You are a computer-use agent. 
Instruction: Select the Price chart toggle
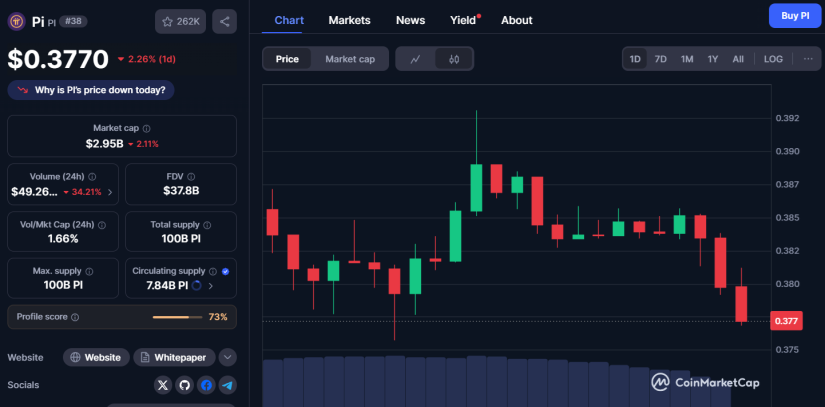pos(287,59)
